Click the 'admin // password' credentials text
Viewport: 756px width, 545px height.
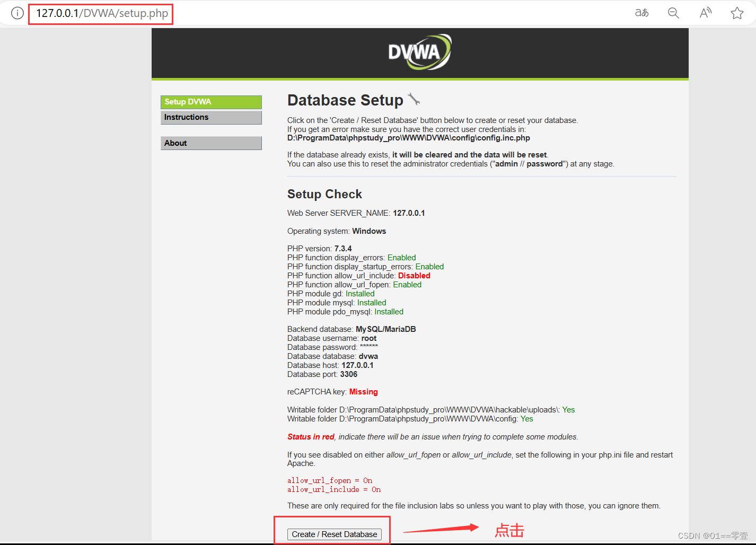tap(529, 164)
